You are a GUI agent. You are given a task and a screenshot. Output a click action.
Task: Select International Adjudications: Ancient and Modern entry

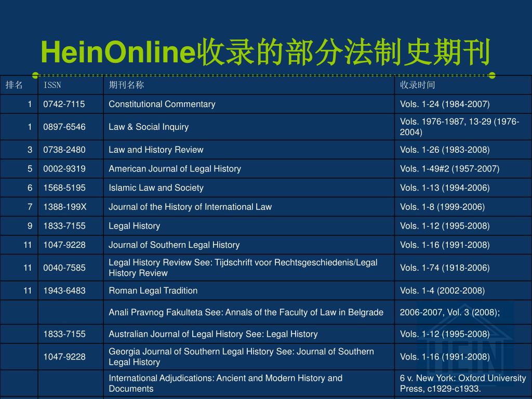225,383
